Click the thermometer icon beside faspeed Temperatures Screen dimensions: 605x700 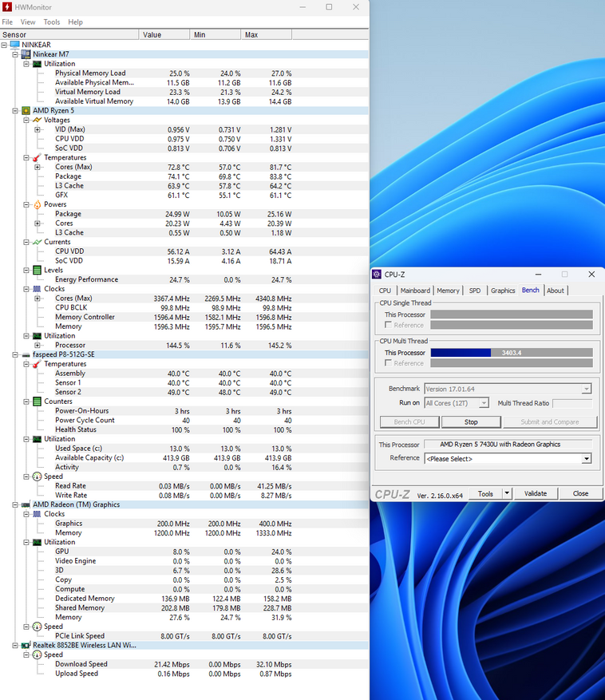pyautogui.click(x=37, y=364)
